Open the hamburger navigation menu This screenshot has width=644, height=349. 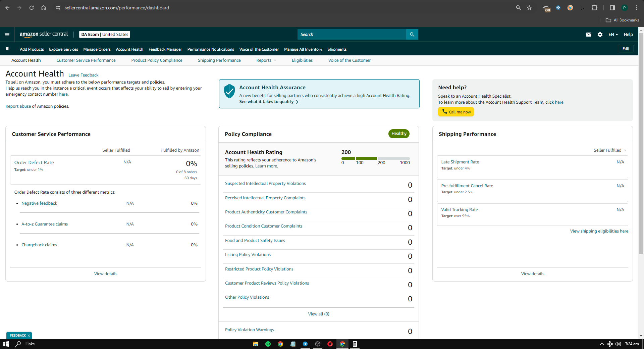(x=7, y=35)
